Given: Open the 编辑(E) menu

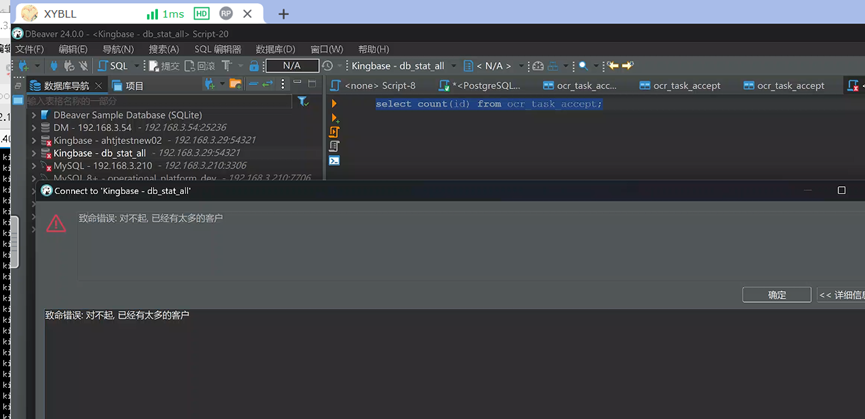Looking at the screenshot, I should tap(73, 49).
